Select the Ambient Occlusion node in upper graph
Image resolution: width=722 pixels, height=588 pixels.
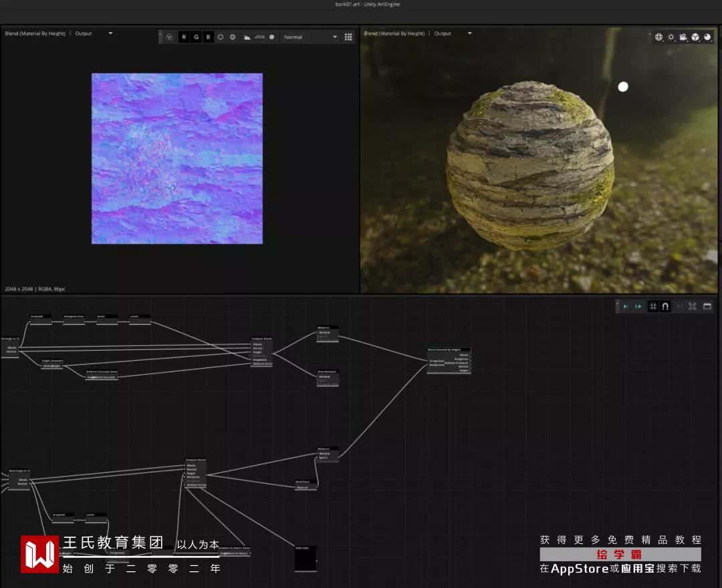[102, 375]
